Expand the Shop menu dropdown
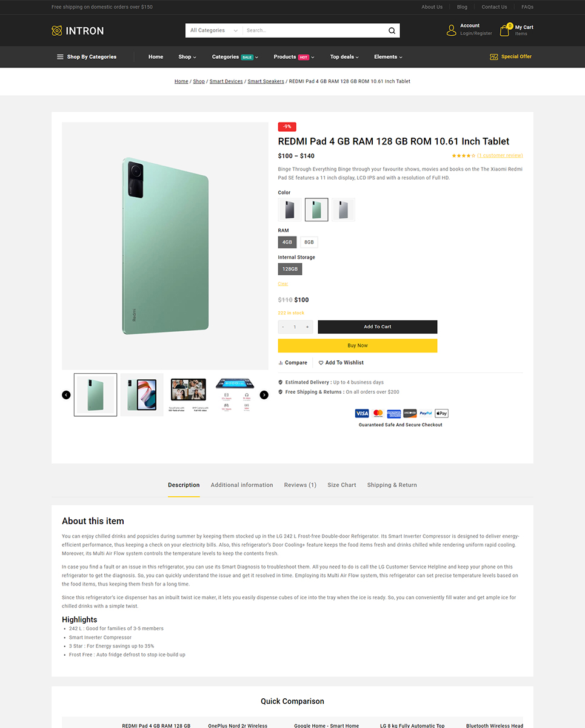Screen dimensions: 585x728 187,57
